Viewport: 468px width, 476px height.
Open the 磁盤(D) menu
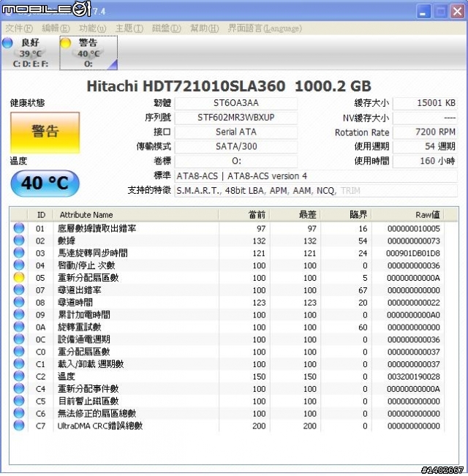click(x=167, y=29)
